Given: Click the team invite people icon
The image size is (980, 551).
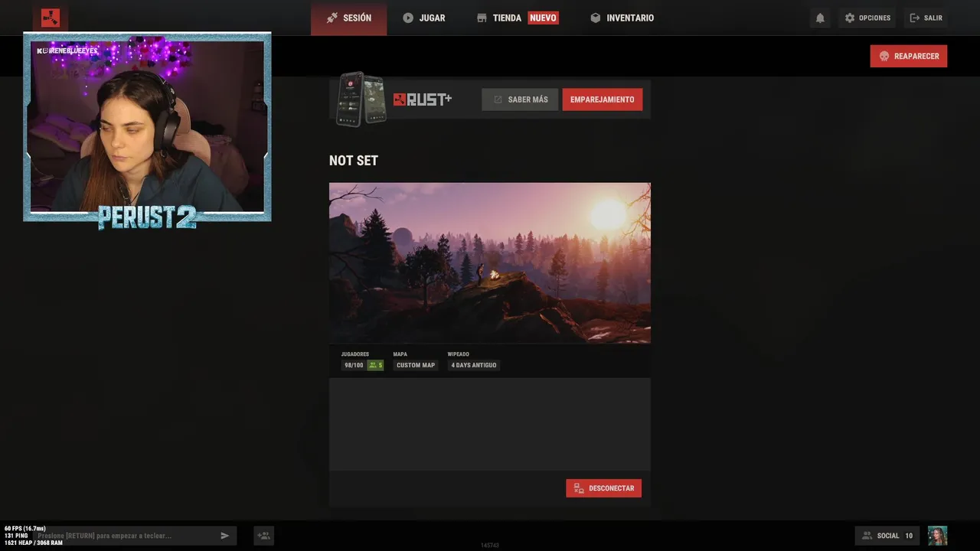Looking at the screenshot, I should (x=263, y=536).
